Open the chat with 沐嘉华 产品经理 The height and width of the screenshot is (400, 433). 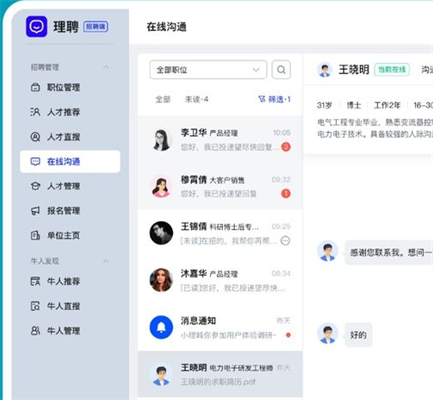click(220, 280)
